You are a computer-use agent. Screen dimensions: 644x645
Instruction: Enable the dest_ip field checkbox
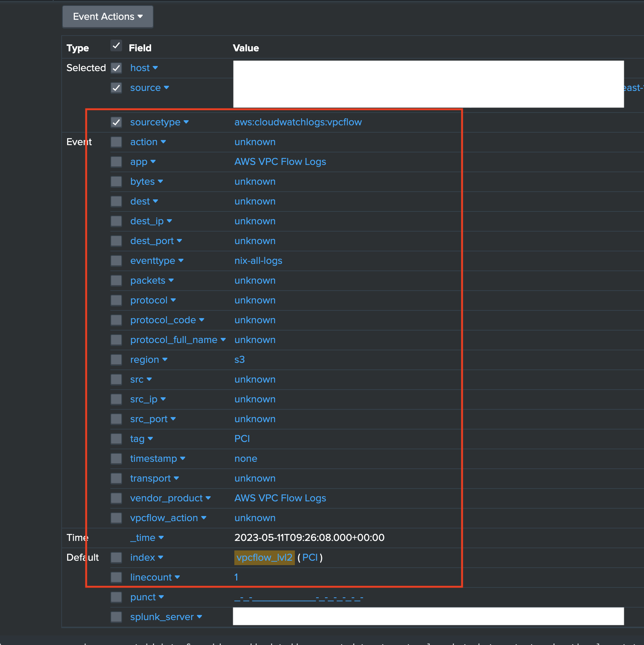[x=116, y=221]
